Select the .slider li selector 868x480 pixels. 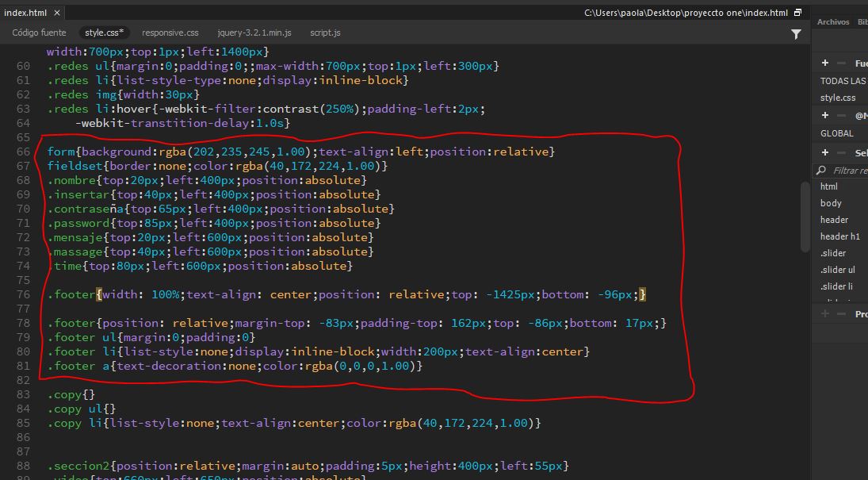coord(836,286)
